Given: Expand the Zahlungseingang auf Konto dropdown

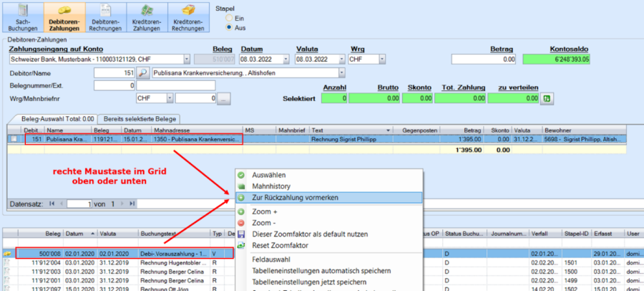Looking at the screenshot, I should click(x=187, y=59).
